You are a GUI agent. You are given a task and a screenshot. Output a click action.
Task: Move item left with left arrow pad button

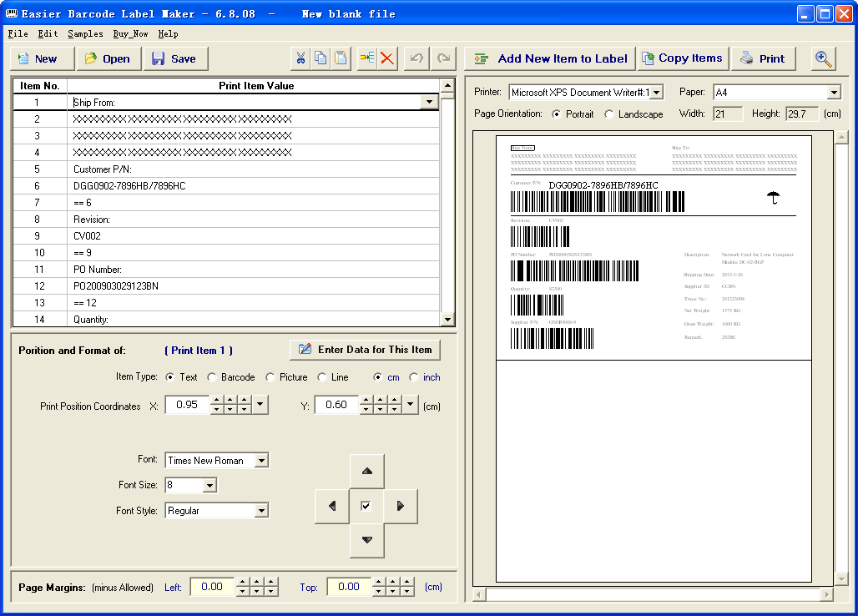(332, 506)
